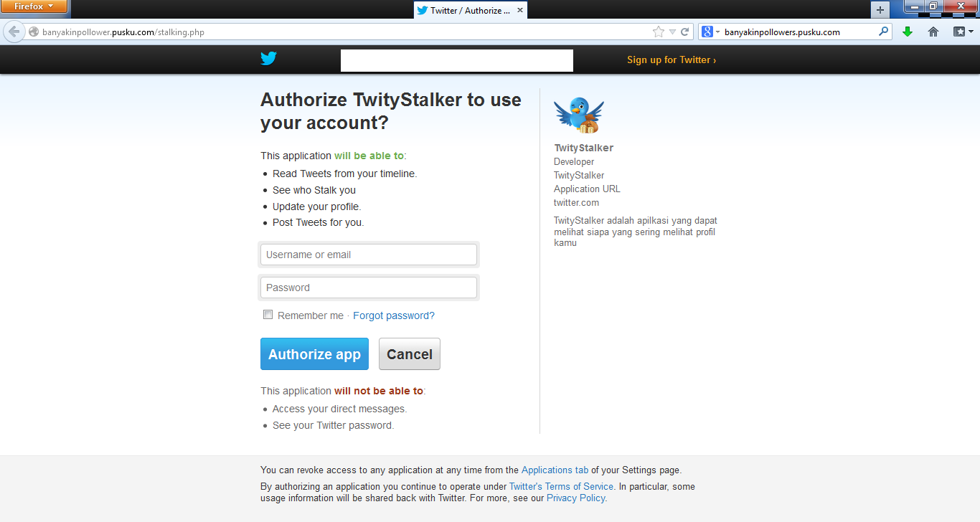Open the Forgot password? link
980x522 pixels.
click(x=394, y=315)
